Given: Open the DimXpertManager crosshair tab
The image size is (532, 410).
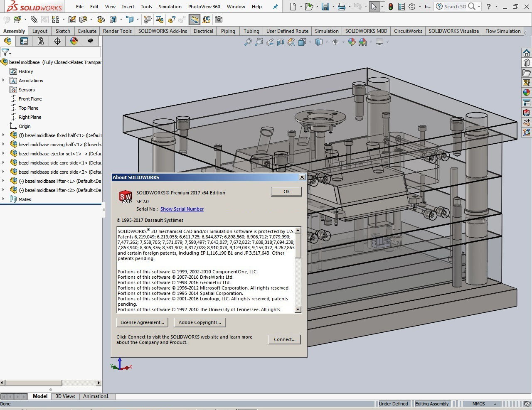Looking at the screenshot, I should pyautogui.click(x=57, y=41).
